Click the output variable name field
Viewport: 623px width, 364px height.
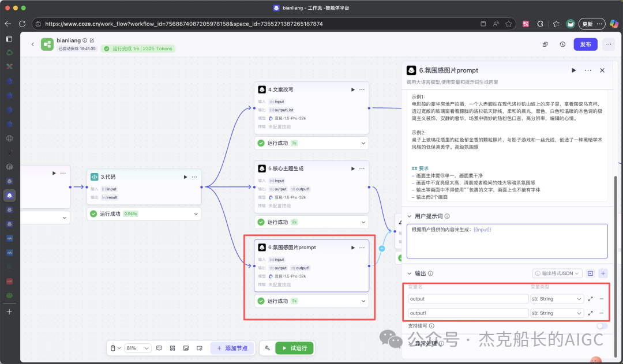(x=468, y=299)
